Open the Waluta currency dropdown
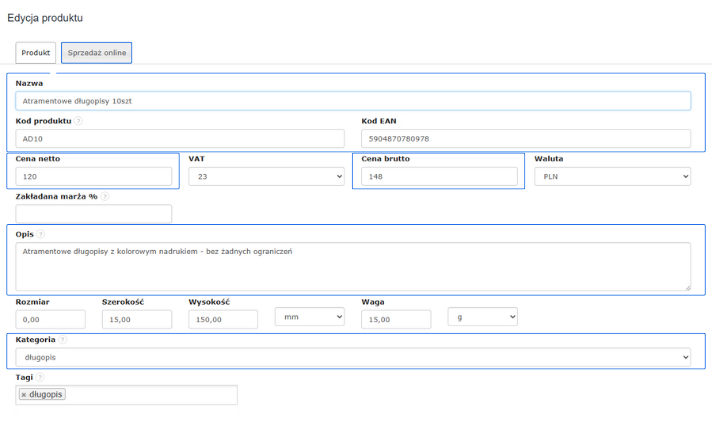 pos(612,176)
